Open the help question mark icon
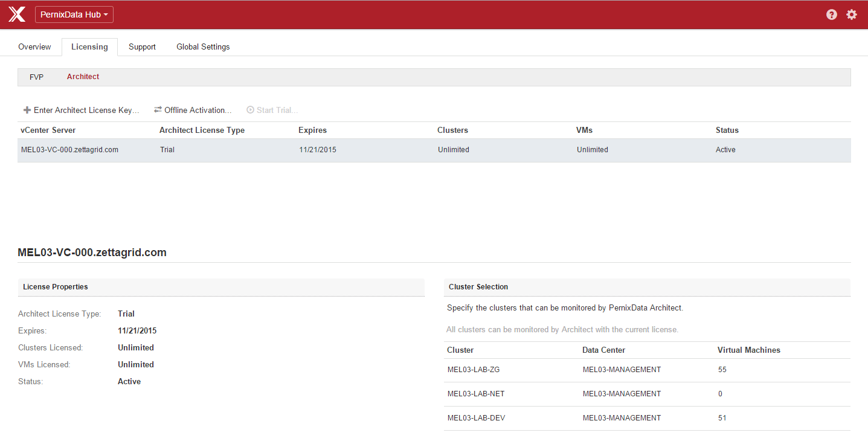The height and width of the screenshot is (441, 868). click(832, 14)
